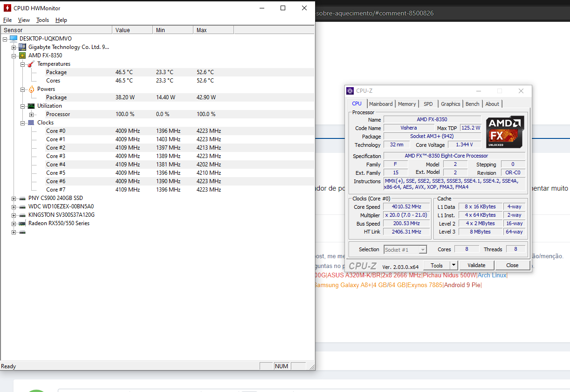Select the Core #5 clock row
The image size is (570, 392).
pos(158,173)
